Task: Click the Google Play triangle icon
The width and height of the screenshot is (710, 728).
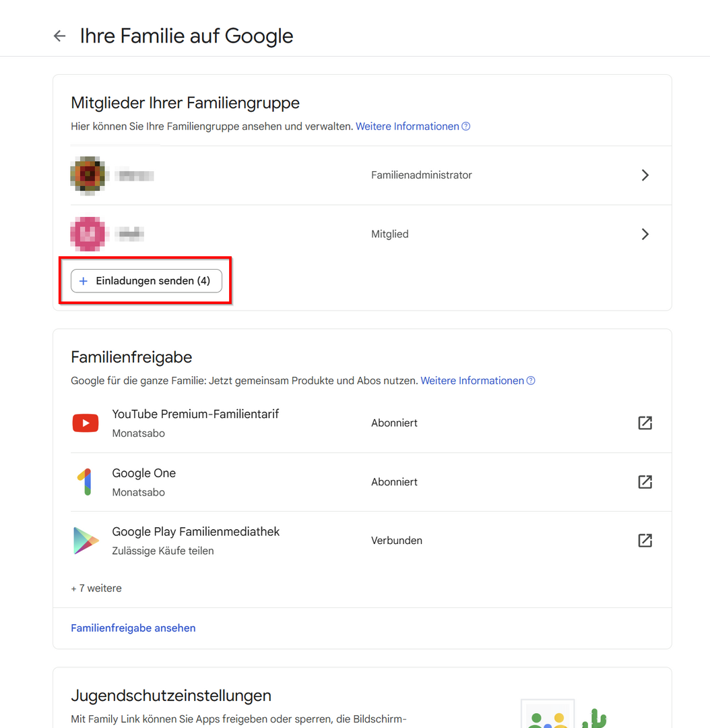Action: pyautogui.click(x=86, y=541)
